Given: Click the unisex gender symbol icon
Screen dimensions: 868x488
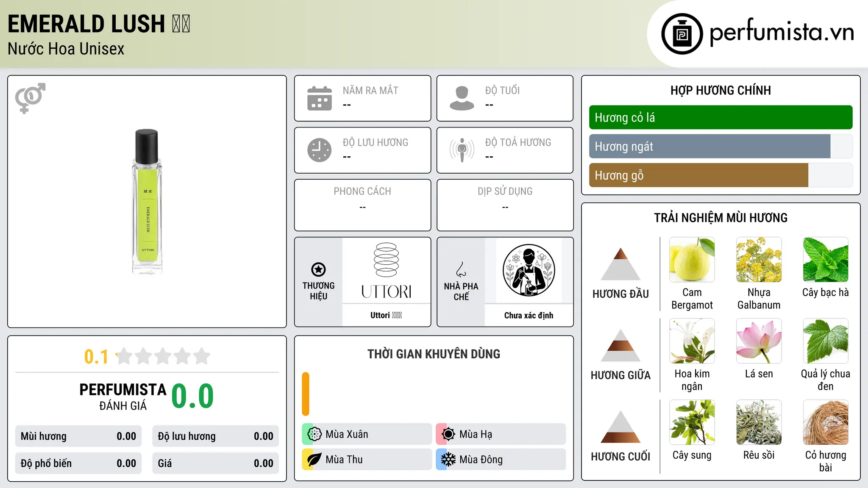Looking at the screenshot, I should 30,98.
